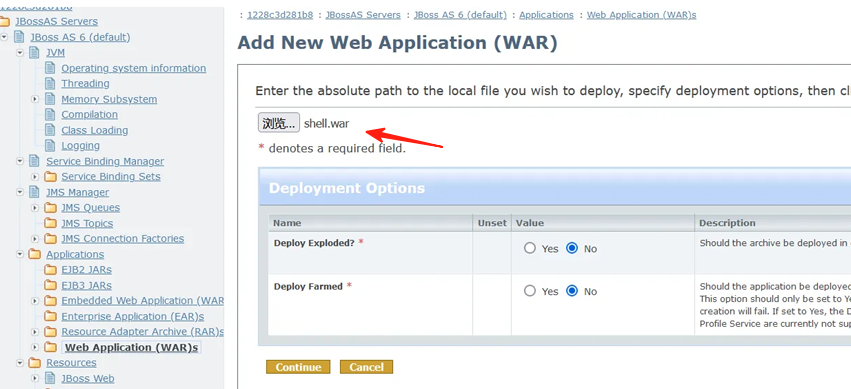Expand the Web Application (WAR)s node
The width and height of the screenshot is (851, 389).
click(x=35, y=347)
